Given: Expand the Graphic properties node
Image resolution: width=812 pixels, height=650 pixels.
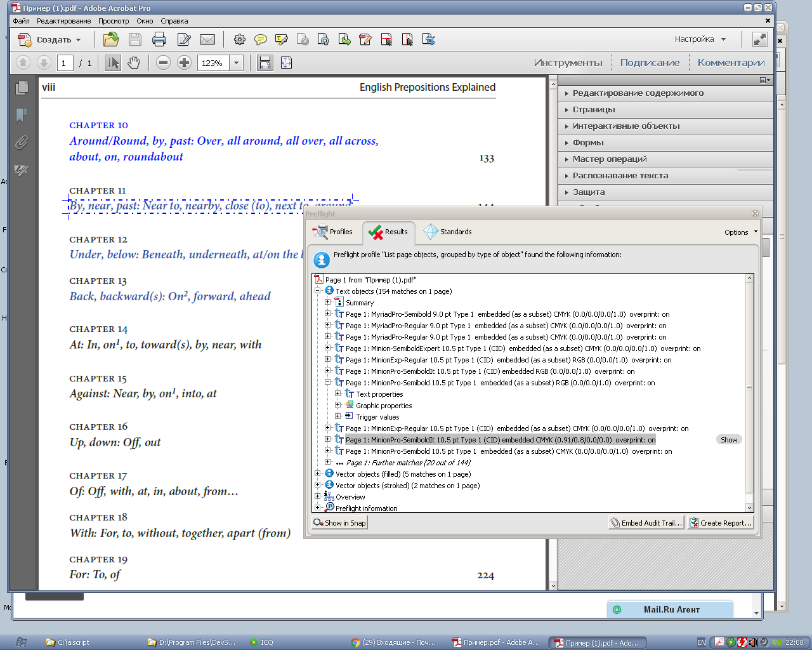Looking at the screenshot, I should pos(338,405).
